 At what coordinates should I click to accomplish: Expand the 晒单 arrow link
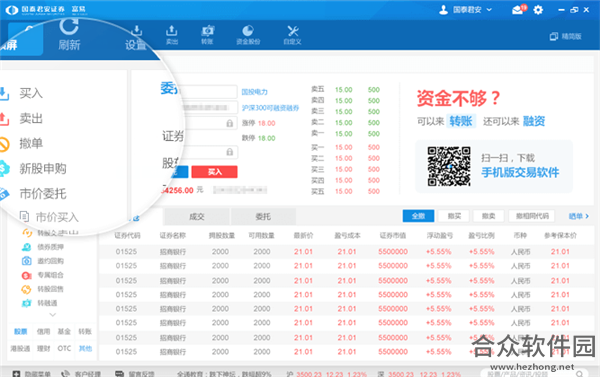[579, 216]
